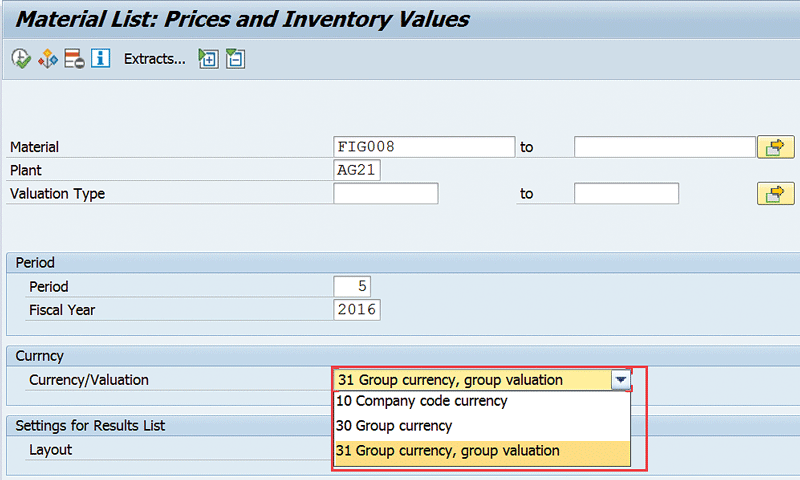Click the Execute clock icon in toolbar
This screenshot has height=480, width=800.
20,59
